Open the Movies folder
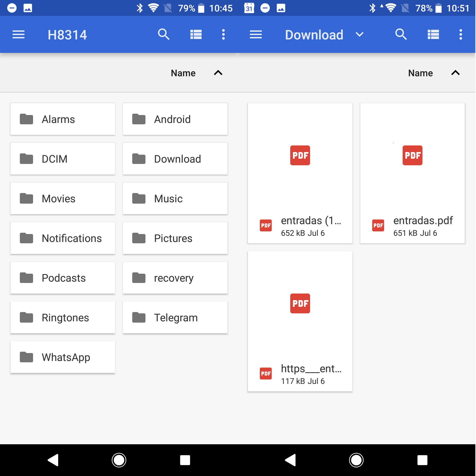This screenshot has height=476, width=476. click(x=63, y=198)
